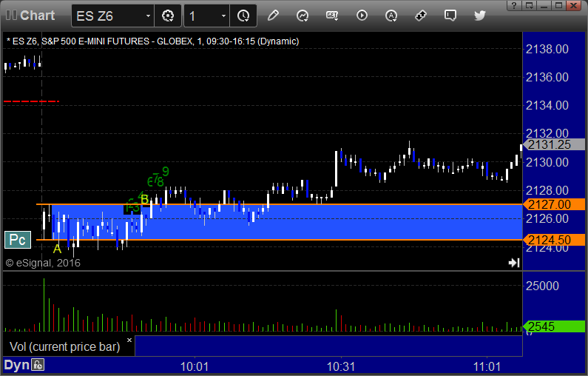588x376 pixels.
Task: Click the 2138.00 price axis label
Action: 547,49
